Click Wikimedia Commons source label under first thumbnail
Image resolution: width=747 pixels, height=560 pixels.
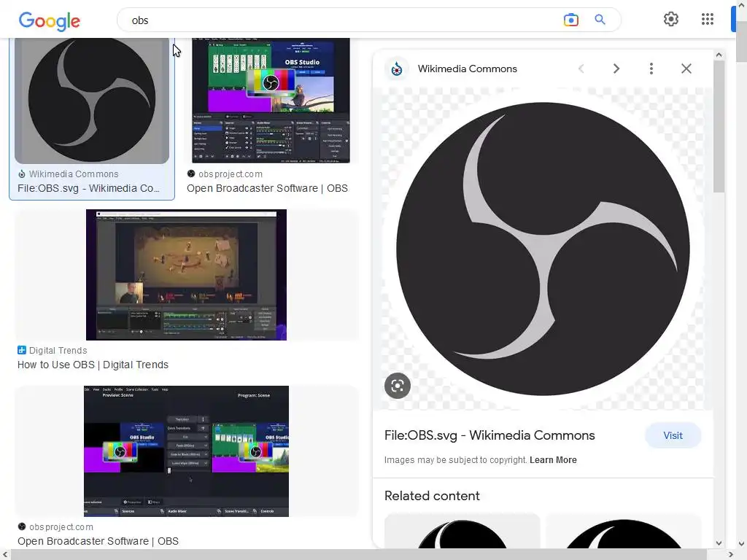click(74, 174)
